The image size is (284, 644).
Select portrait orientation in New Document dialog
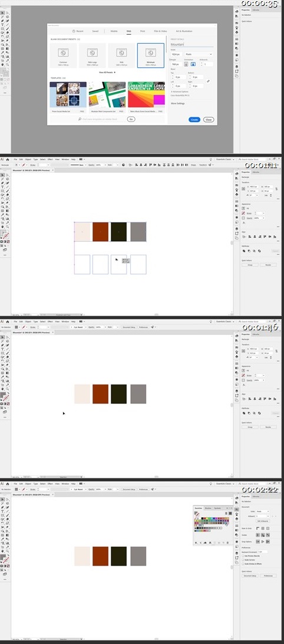tap(186, 64)
